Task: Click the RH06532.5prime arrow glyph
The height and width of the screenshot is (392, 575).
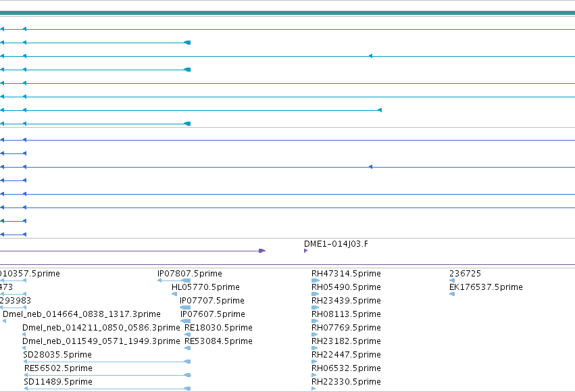Action: (x=314, y=375)
